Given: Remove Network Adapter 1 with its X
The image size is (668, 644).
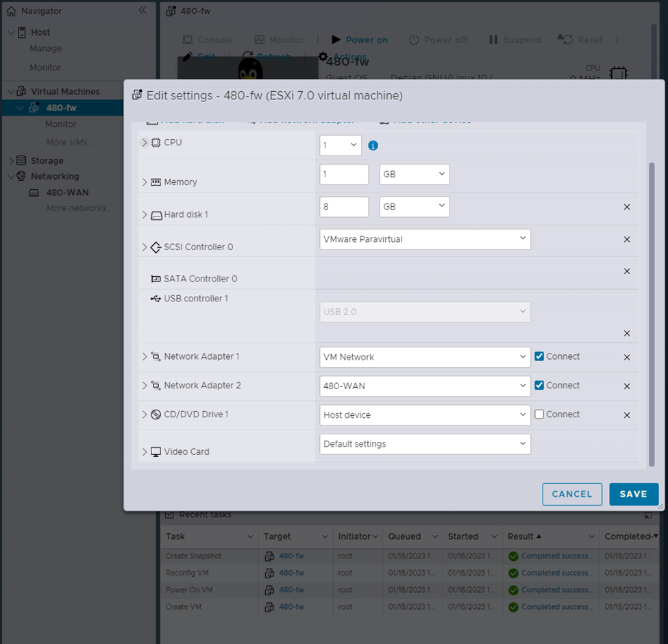Looking at the screenshot, I should (x=627, y=358).
